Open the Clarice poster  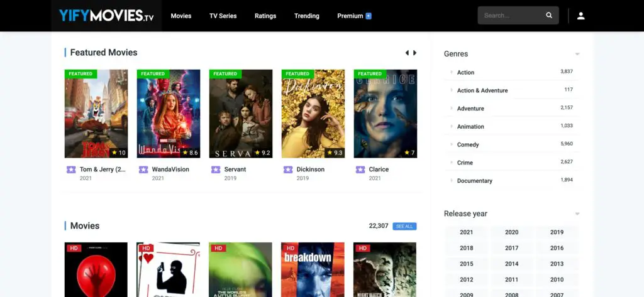click(x=386, y=114)
